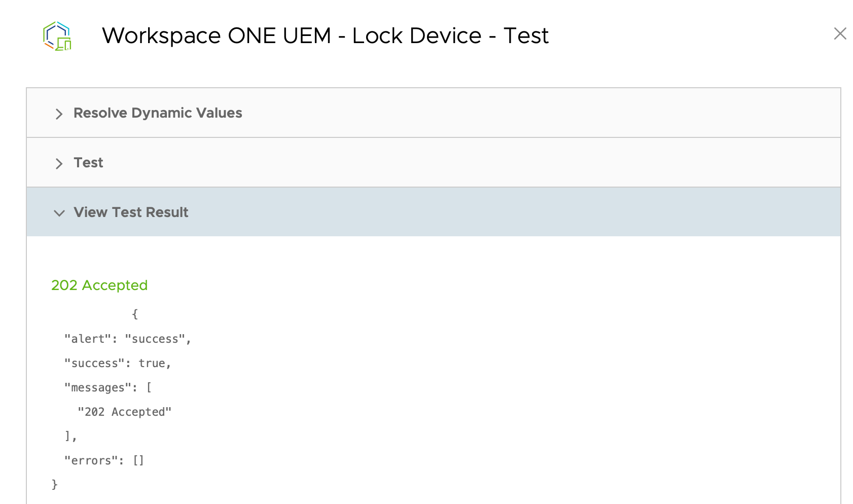853x504 pixels.
Task: Click the Workspace ONE UEM logo icon
Action: (x=57, y=36)
